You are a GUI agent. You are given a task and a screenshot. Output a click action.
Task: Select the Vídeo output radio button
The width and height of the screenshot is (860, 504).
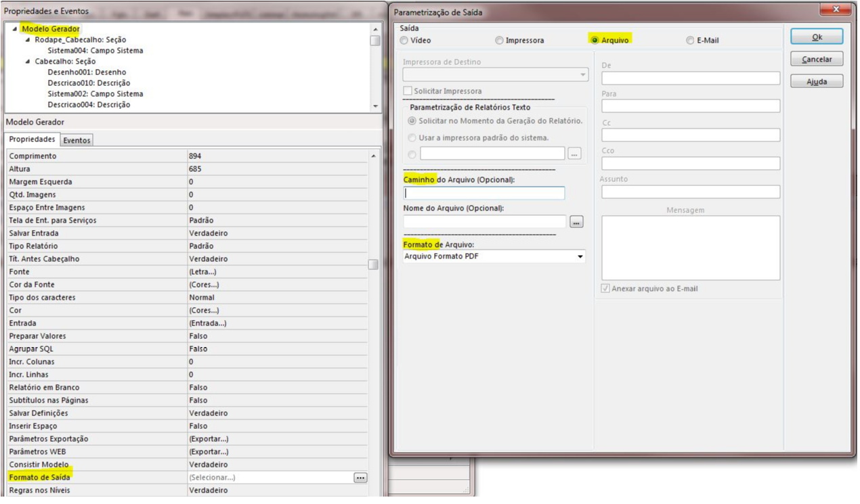tap(404, 41)
